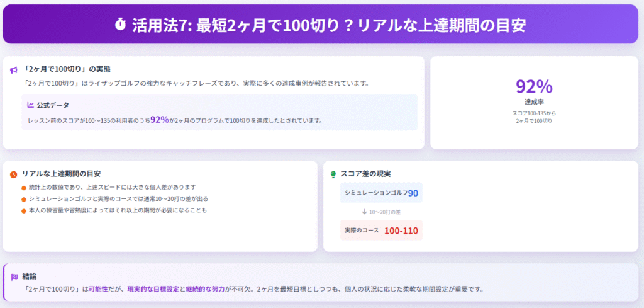
Task: Click the large 92% figure in the right card
Action: click(534, 86)
